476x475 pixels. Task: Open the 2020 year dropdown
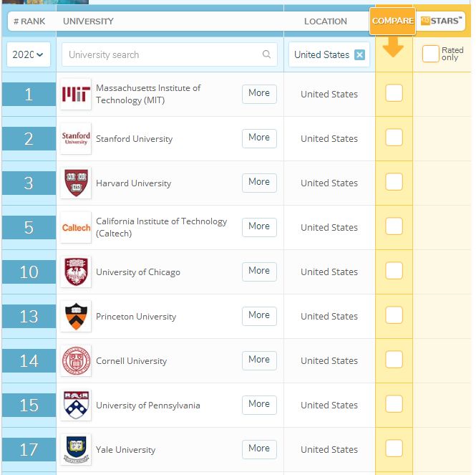[29, 54]
